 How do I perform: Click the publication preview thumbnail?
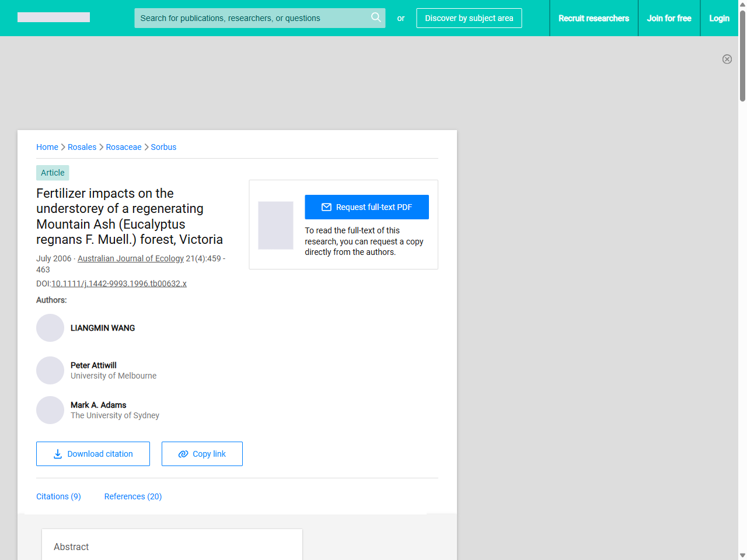275,225
